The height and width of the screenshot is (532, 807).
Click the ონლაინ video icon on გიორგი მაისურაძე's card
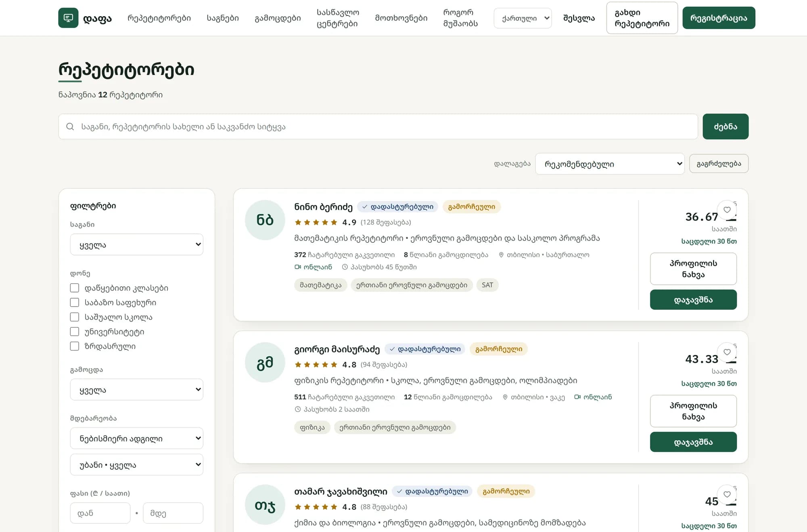click(x=577, y=397)
